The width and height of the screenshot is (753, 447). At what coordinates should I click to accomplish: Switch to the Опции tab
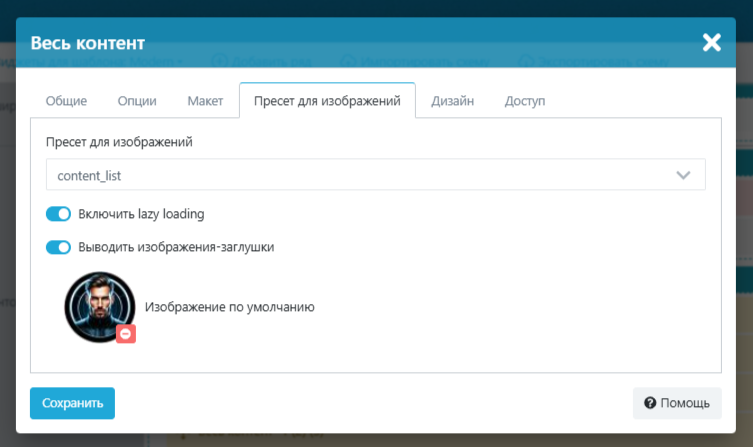pos(137,101)
